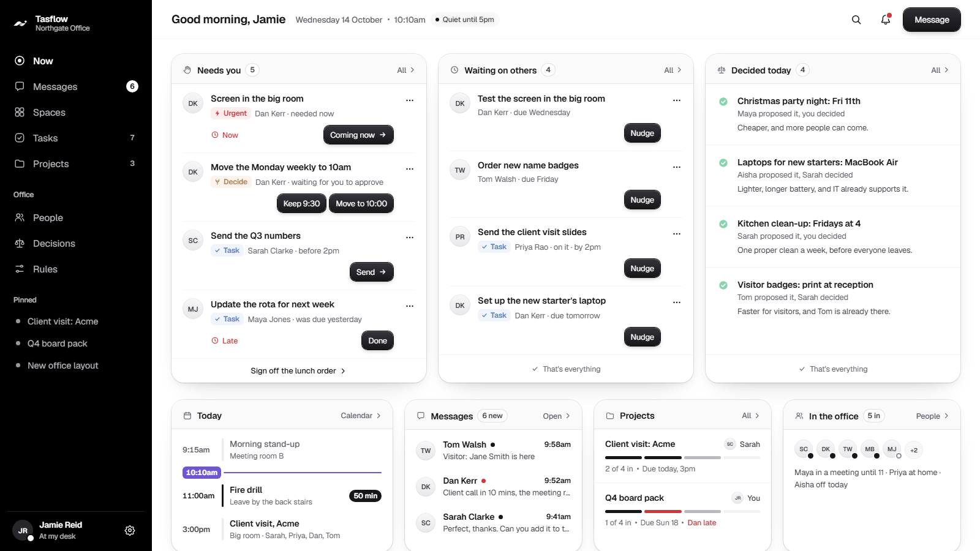Mark Update the rota as Done

click(x=377, y=340)
